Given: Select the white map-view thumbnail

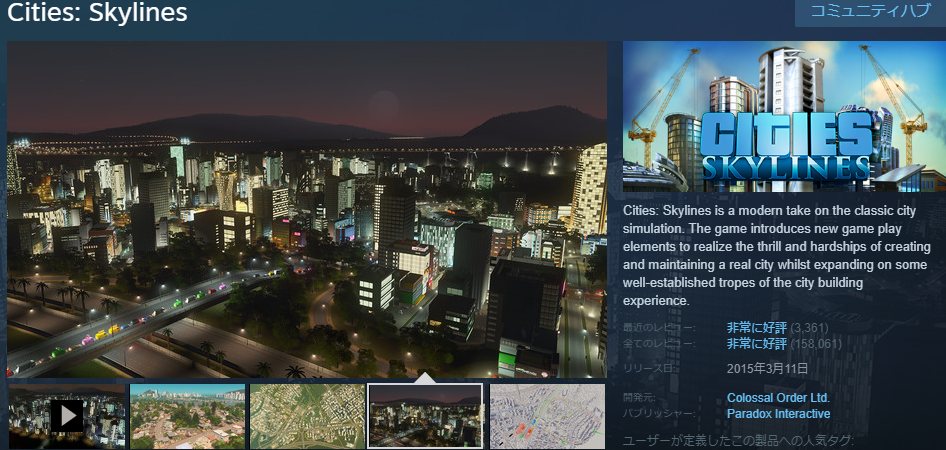Looking at the screenshot, I should [547, 415].
